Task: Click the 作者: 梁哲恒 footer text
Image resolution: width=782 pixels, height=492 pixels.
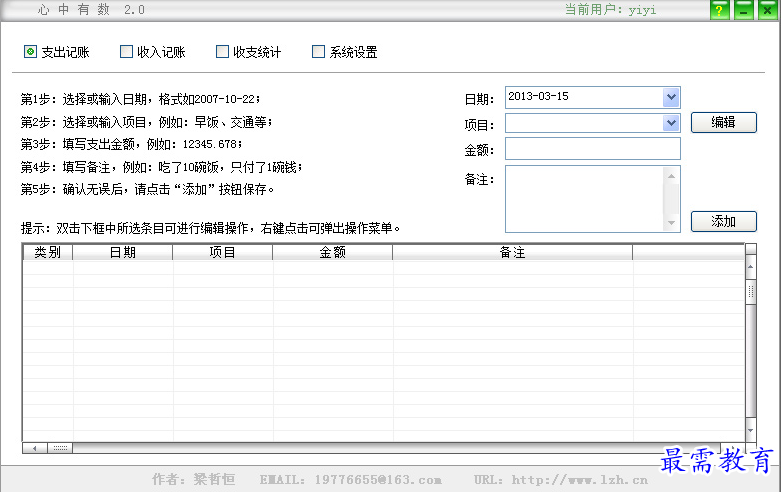Action: click(x=194, y=480)
